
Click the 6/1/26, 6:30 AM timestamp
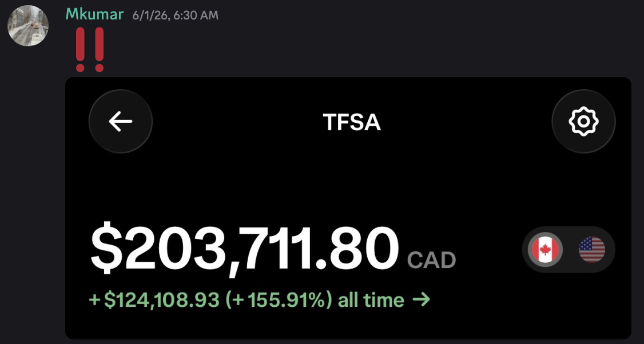(176, 15)
